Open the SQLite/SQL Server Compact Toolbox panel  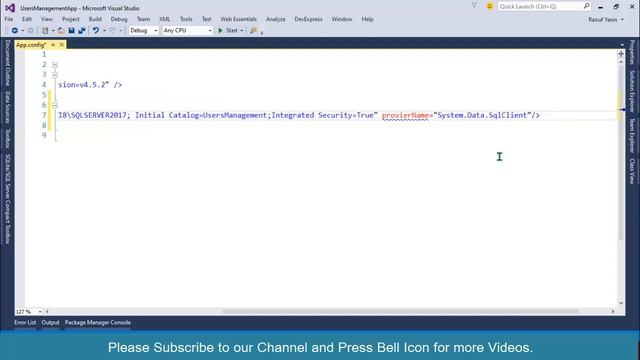pyautogui.click(x=7, y=199)
